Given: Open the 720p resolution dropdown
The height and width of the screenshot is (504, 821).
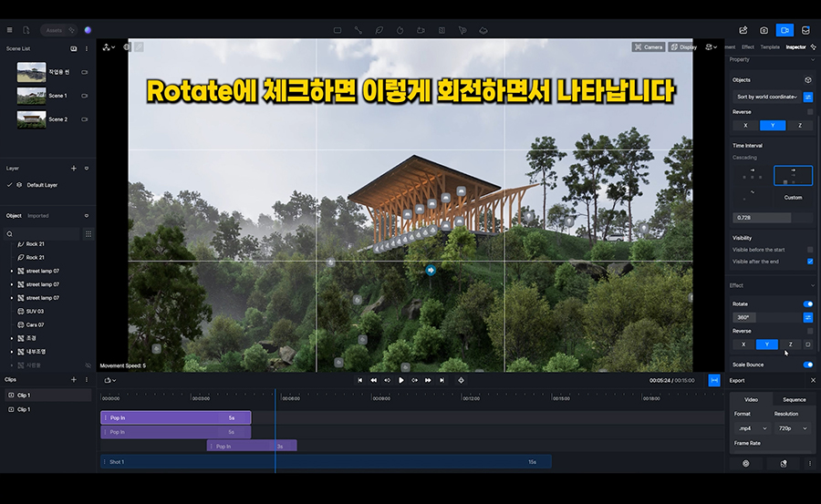Looking at the screenshot, I should click(792, 428).
